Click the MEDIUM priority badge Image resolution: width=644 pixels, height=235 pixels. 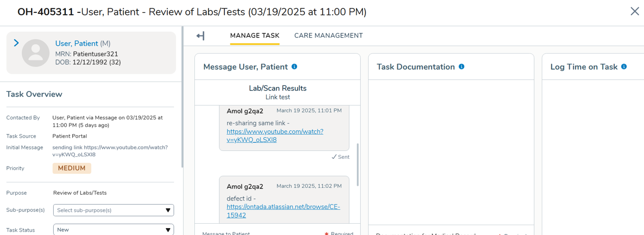[72, 168]
